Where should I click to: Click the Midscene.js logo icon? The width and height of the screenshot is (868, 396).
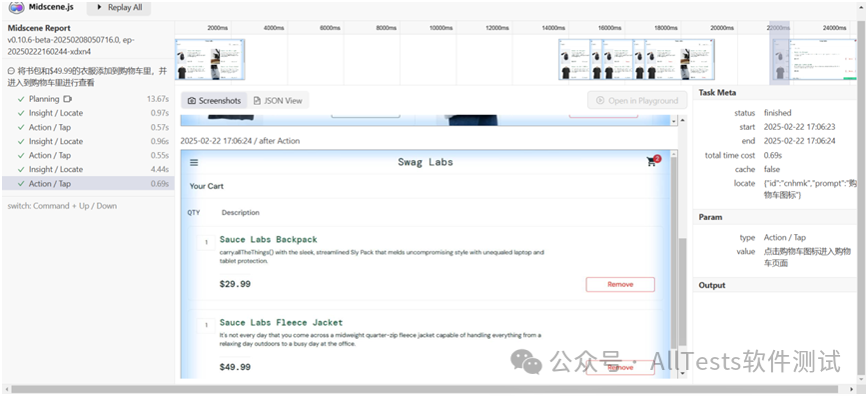17,7
